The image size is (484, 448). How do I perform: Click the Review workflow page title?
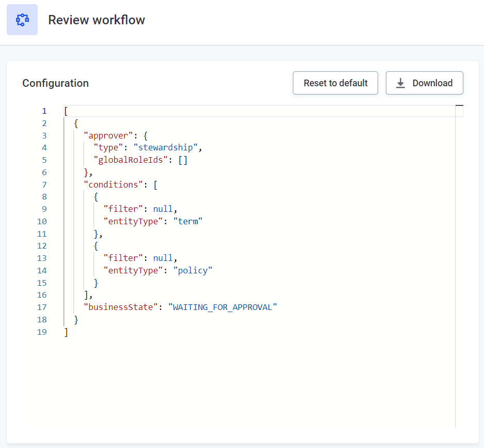(97, 20)
